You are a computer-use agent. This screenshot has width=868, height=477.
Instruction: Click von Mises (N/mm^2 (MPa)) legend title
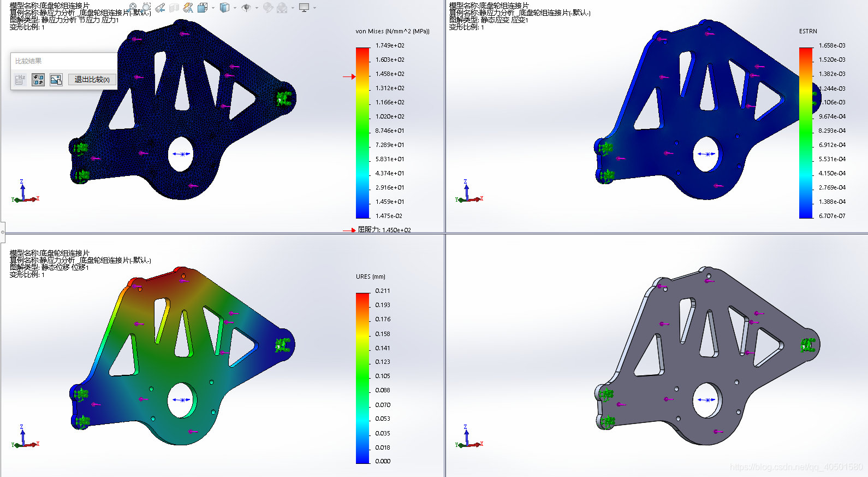tap(393, 31)
